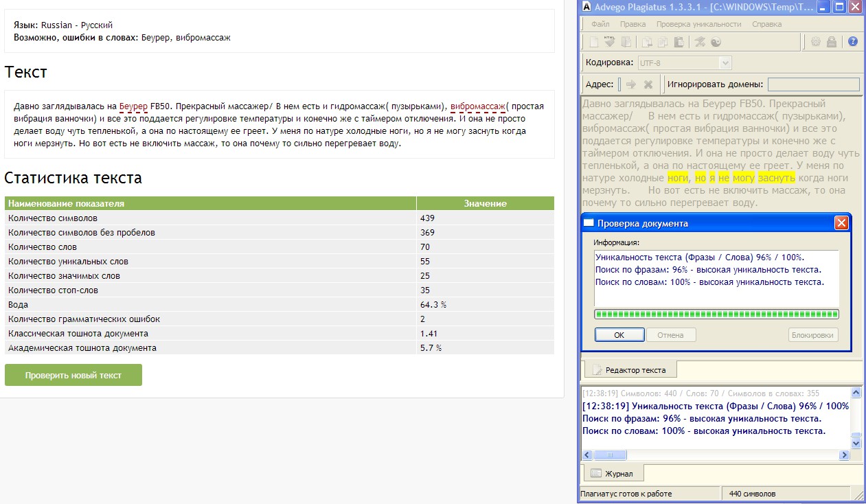Click the Адрес input field
The image size is (866, 504).
[620, 84]
